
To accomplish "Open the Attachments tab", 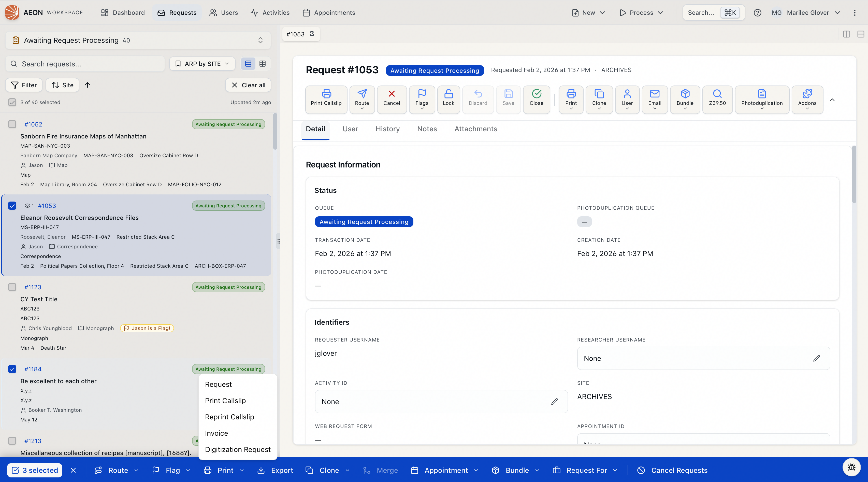I will pos(475,129).
